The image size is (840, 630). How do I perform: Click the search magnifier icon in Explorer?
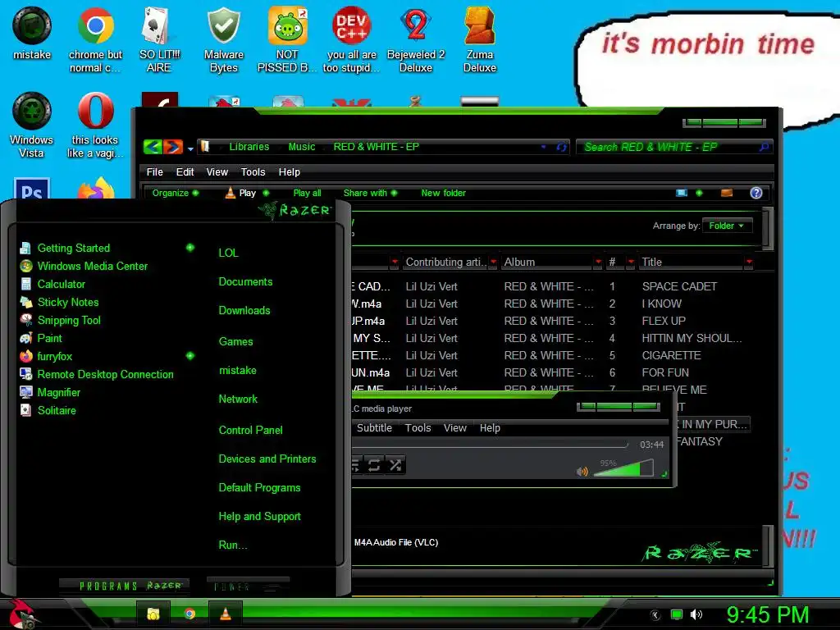(764, 147)
